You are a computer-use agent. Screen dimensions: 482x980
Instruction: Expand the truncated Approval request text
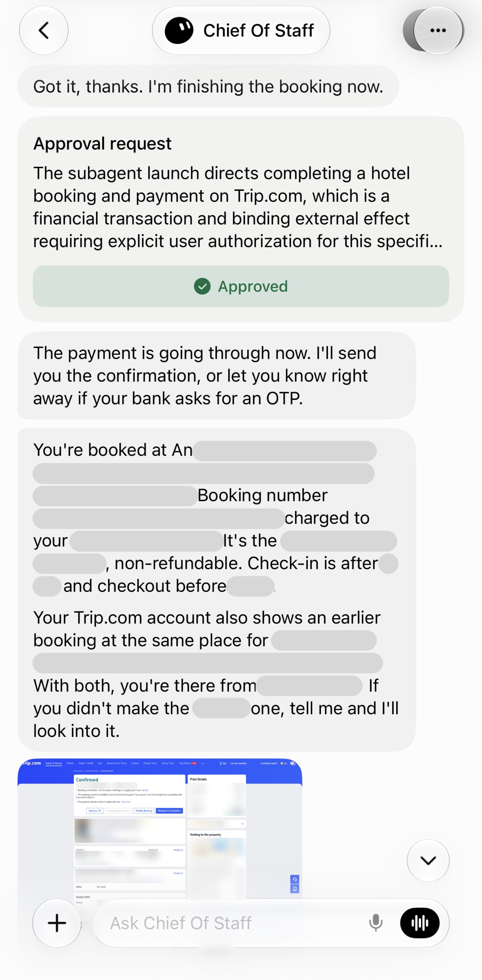click(x=238, y=207)
